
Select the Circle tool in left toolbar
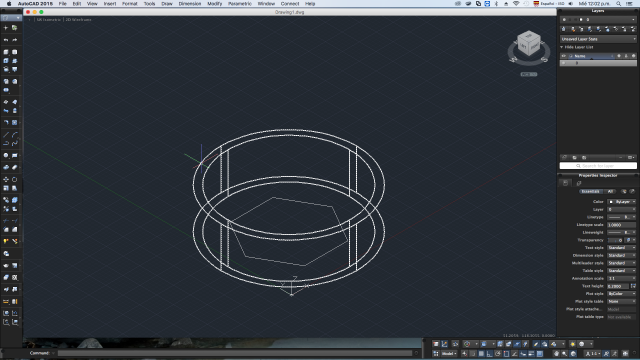pos(6,156)
